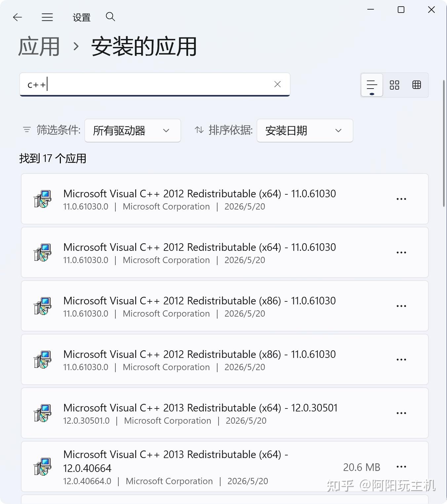Click the installer icon of the 12.0.30501 entry

point(43,413)
